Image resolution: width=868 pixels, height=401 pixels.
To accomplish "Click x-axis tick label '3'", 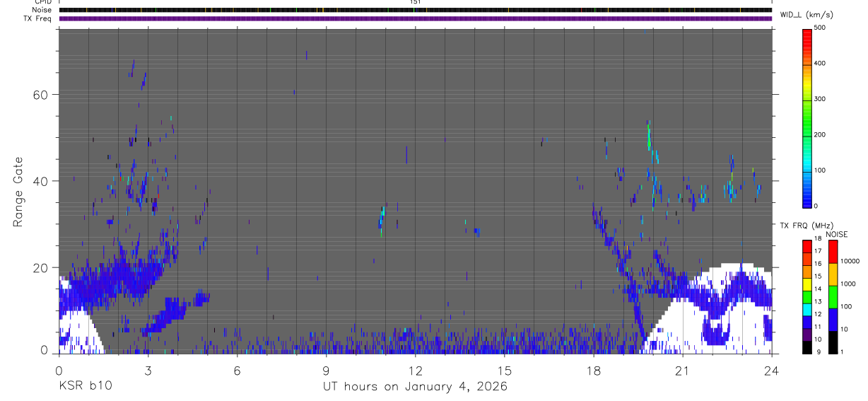I will (148, 370).
